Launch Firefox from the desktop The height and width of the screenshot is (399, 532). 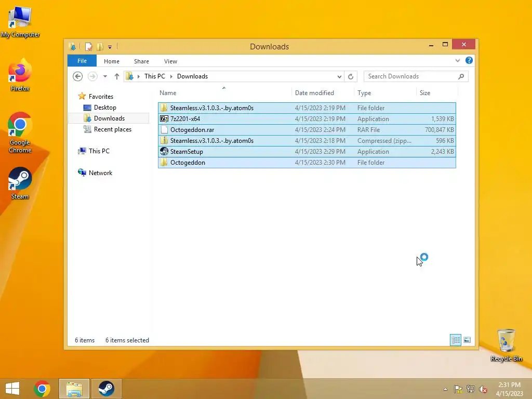point(20,75)
